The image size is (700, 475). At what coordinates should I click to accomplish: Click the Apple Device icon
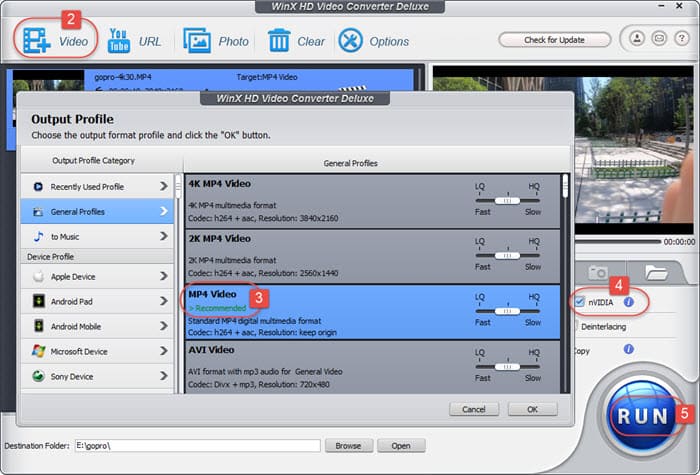click(38, 277)
